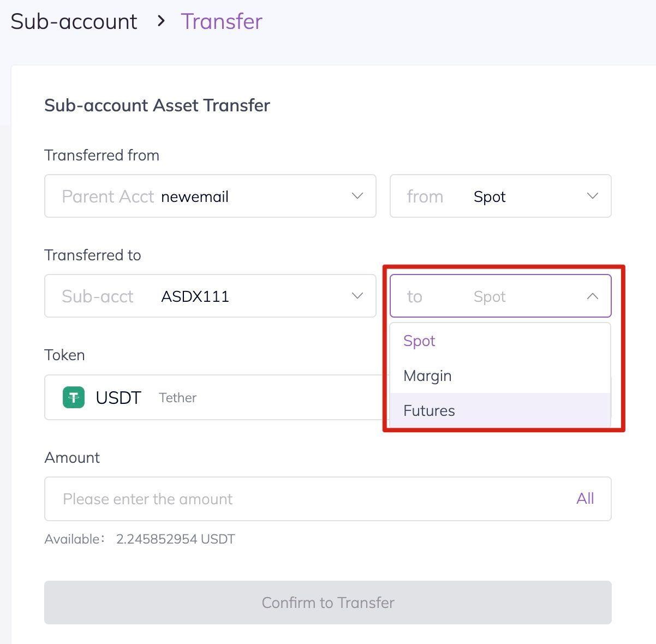Select Spot from the dropdown list
Viewport: 656px width, 644px height.
point(419,341)
